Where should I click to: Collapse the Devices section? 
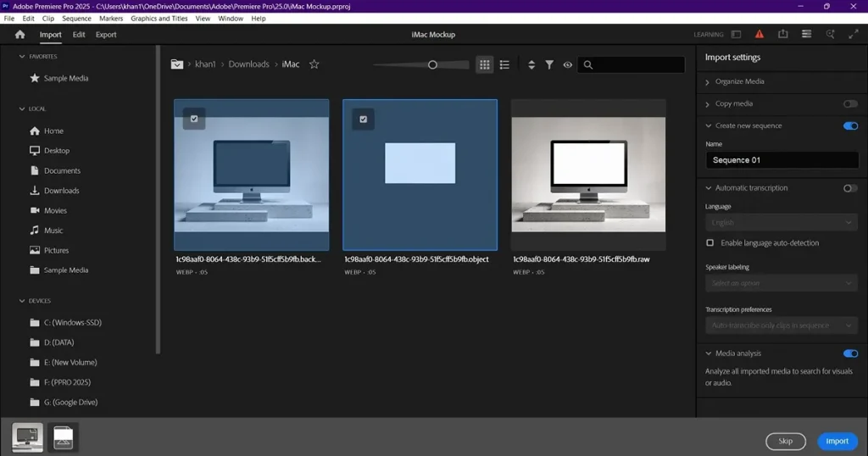[x=22, y=301]
